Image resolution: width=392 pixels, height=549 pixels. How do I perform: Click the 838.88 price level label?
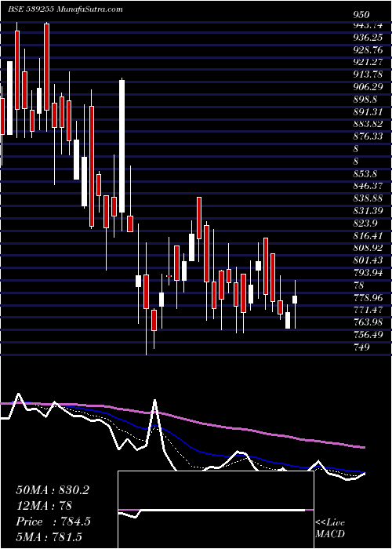point(368,198)
